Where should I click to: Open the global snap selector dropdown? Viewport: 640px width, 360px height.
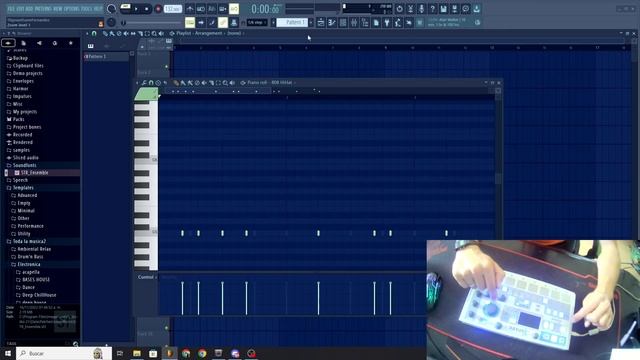click(257, 22)
